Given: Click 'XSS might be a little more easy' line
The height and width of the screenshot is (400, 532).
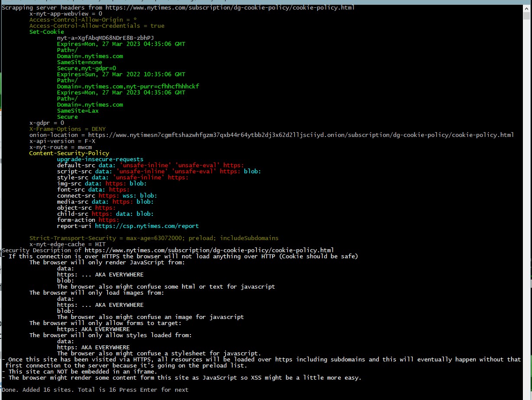Looking at the screenshot, I should [182, 377].
